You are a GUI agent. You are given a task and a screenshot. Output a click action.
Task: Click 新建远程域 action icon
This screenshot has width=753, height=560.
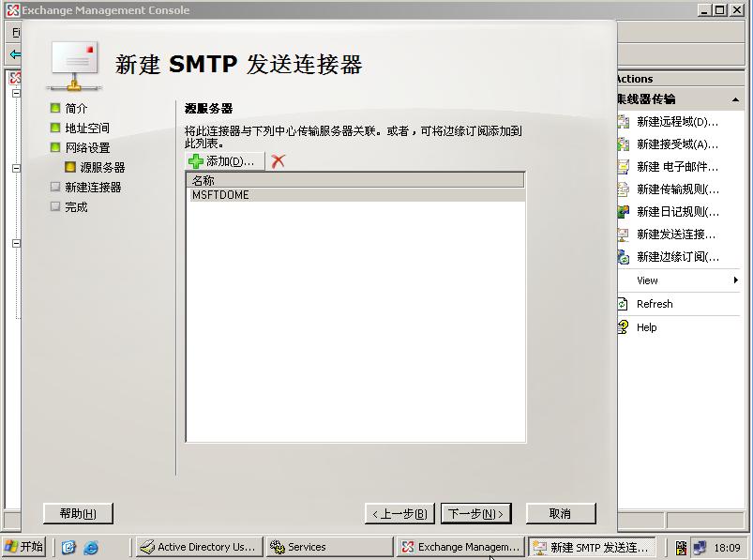point(624,122)
